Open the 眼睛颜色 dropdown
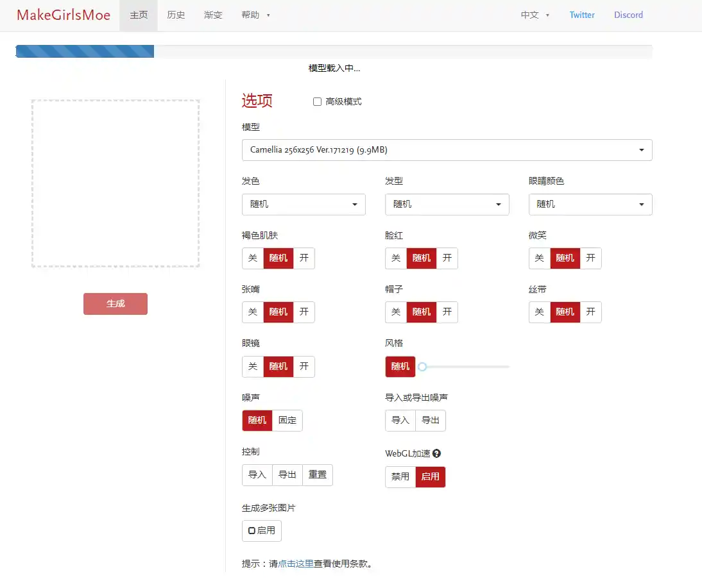Image resolution: width=702 pixels, height=588 pixels. [x=590, y=204]
